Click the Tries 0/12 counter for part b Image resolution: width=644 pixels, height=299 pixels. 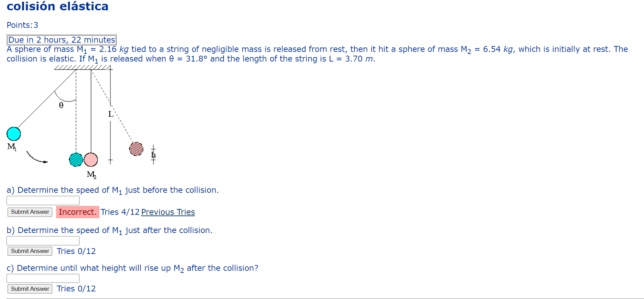(76, 251)
